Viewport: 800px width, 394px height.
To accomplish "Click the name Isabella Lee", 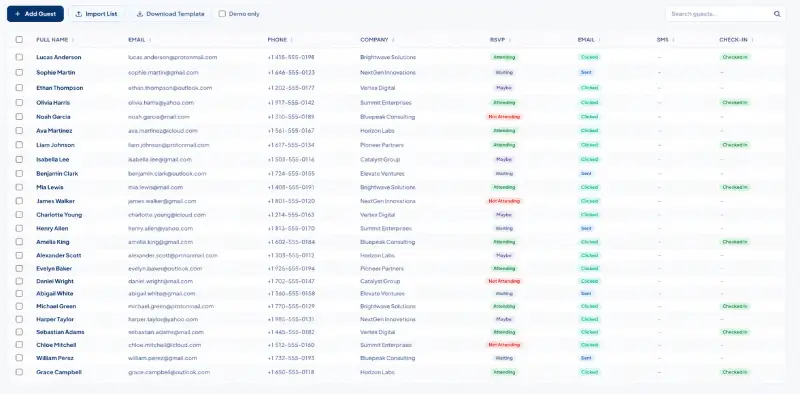I will click(x=53, y=159).
